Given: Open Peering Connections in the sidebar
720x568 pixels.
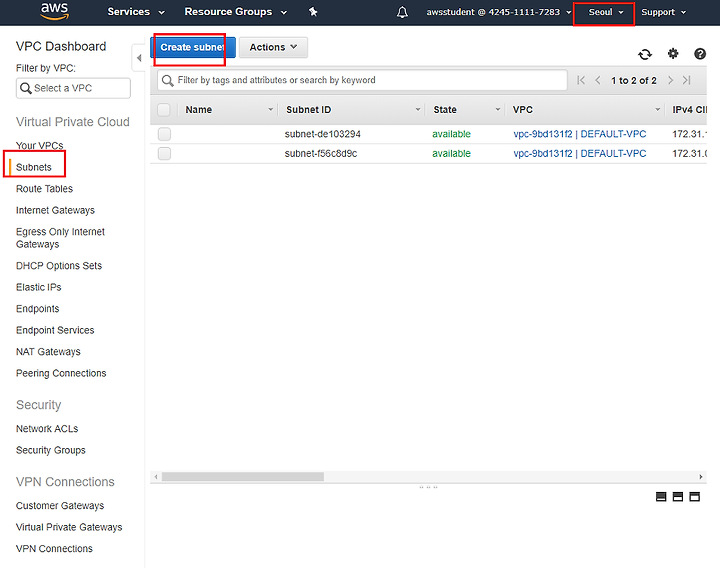Looking at the screenshot, I should (x=61, y=373).
